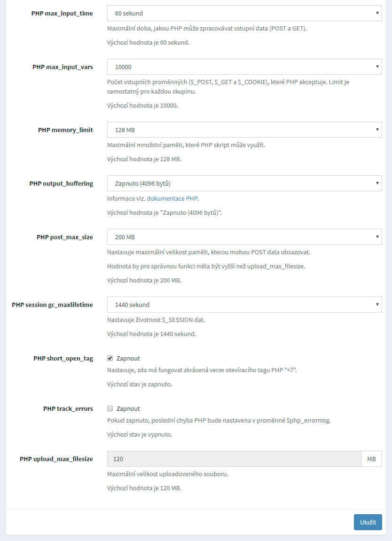This screenshot has height=541, width=392.
Task: Open the PHP memory_limit dropdown
Action: 244,130
